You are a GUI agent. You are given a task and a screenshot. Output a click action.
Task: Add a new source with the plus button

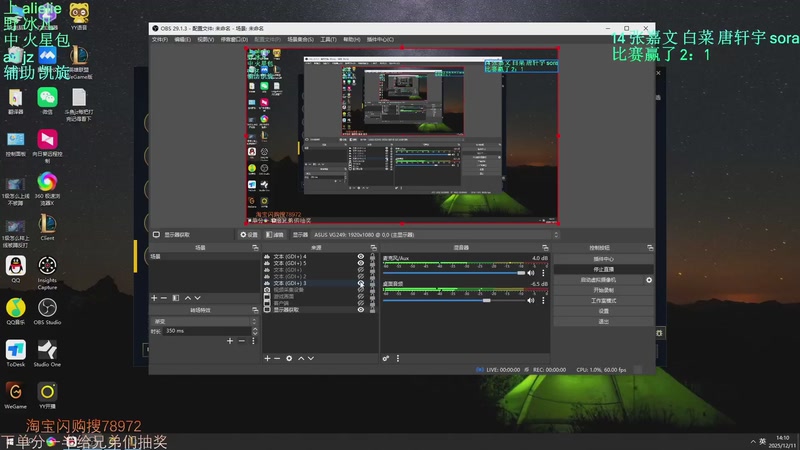click(267, 359)
